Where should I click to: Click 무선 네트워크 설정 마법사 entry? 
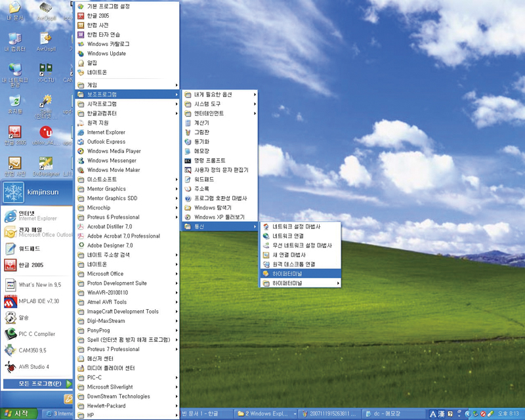pyautogui.click(x=301, y=245)
